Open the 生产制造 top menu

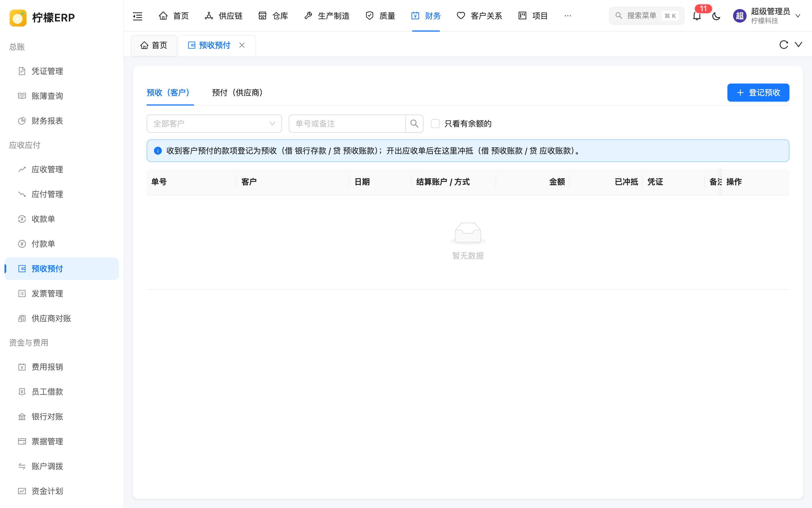tap(327, 16)
